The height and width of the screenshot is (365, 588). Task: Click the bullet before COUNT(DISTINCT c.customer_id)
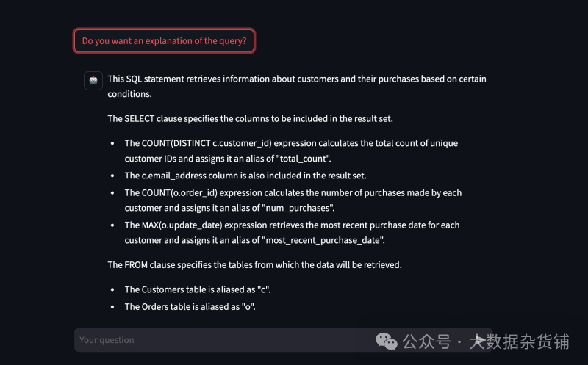tap(112, 144)
